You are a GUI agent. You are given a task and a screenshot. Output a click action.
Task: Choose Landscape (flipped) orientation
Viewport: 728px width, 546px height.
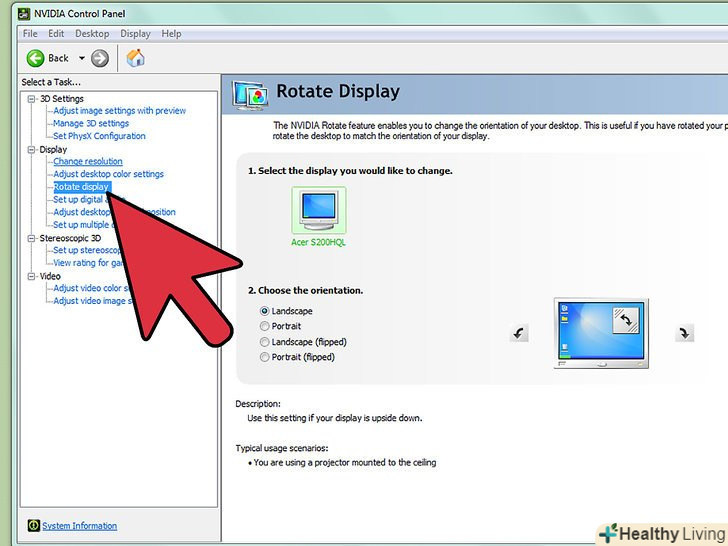[265, 342]
